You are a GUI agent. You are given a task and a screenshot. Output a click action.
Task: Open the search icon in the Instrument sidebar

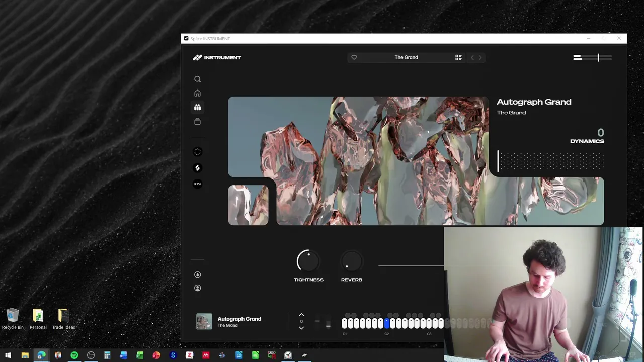point(197,79)
